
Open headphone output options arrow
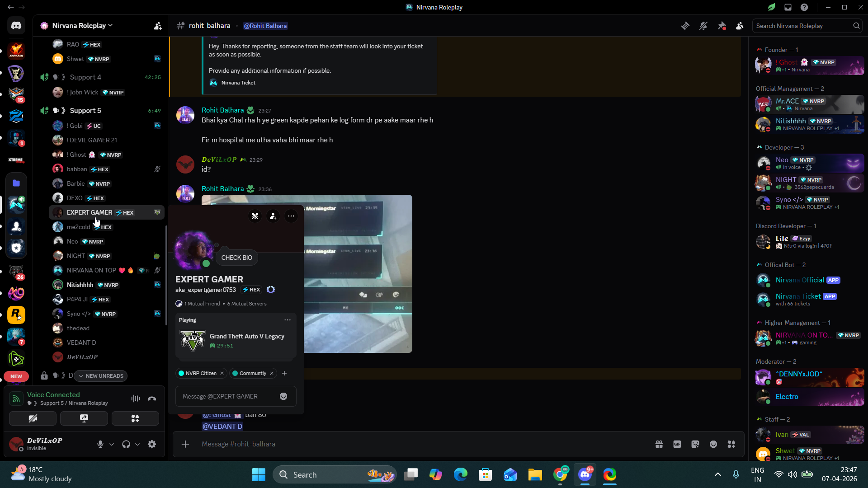click(137, 444)
